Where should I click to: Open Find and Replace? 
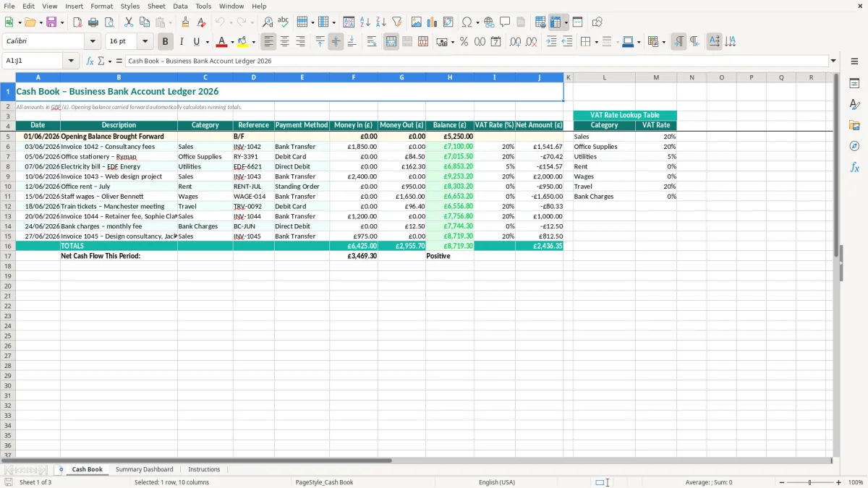point(268,22)
